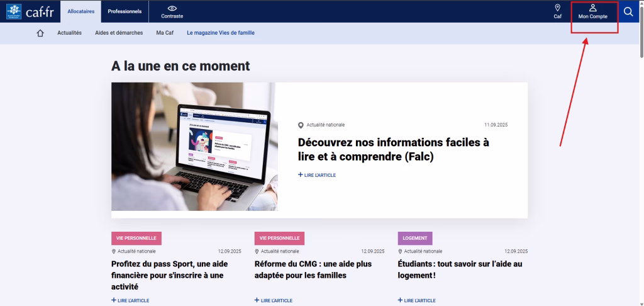Open the Contraste eye icon
Screen dimensions: 644x306
click(172, 8)
